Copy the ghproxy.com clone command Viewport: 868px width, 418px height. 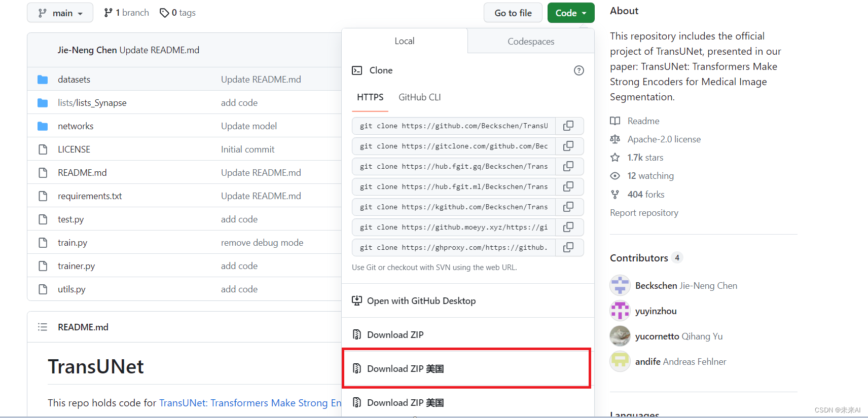coord(569,247)
